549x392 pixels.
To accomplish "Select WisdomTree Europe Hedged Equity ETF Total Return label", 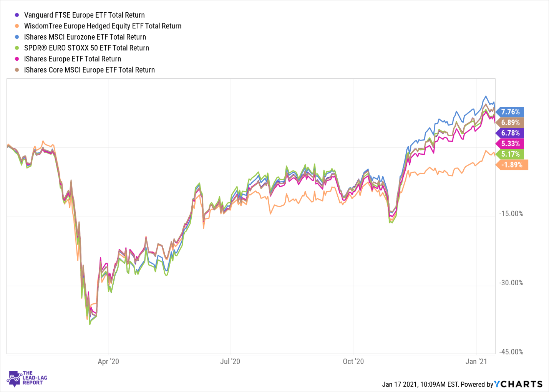I will click(103, 26).
